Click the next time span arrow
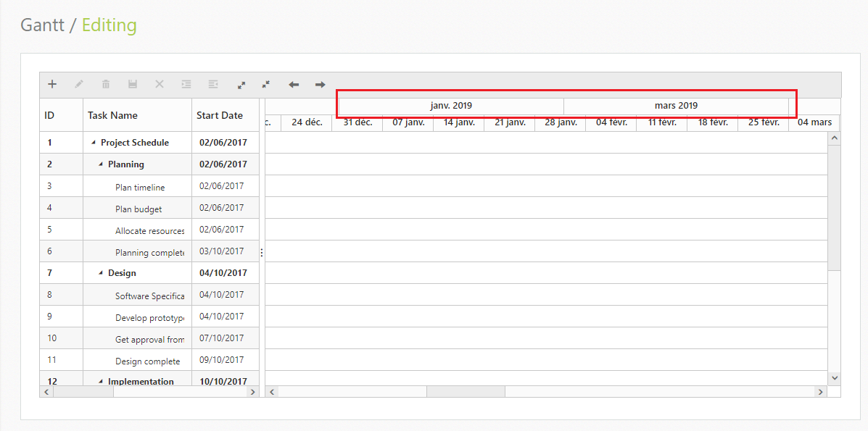Viewport: 868px width, 431px height. point(319,85)
